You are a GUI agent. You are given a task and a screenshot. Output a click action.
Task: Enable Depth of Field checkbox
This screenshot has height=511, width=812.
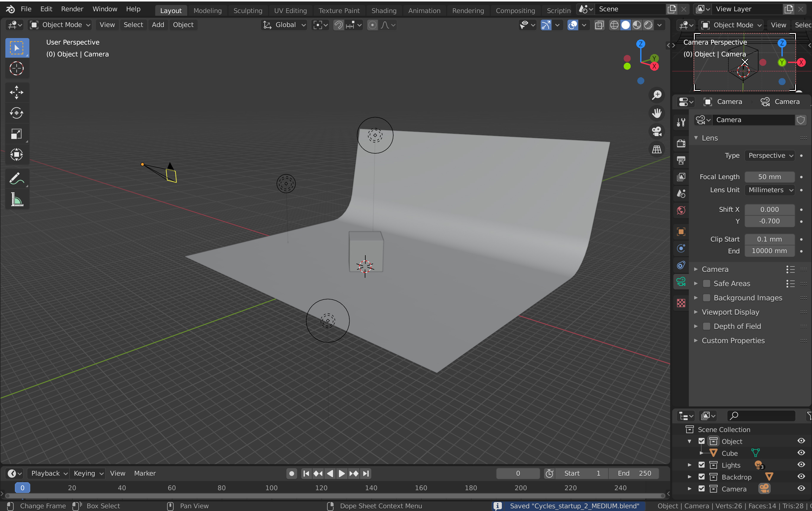(706, 327)
